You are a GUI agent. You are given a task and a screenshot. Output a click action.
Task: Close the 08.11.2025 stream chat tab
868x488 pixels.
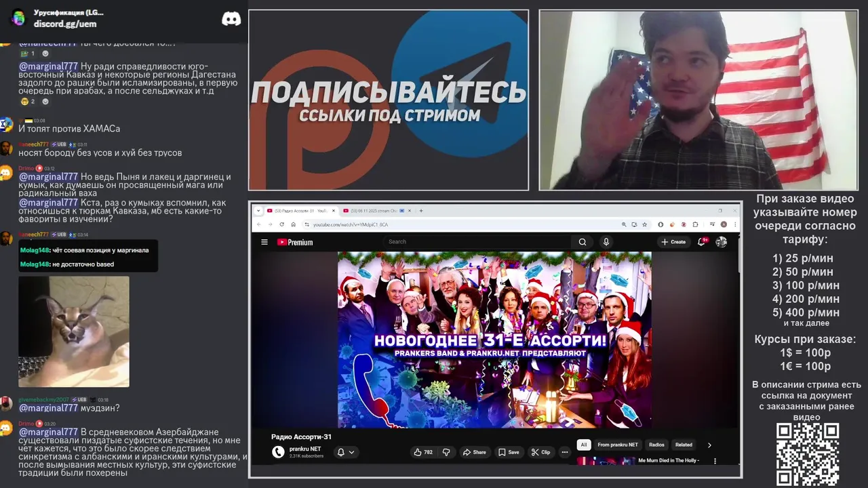coord(410,211)
